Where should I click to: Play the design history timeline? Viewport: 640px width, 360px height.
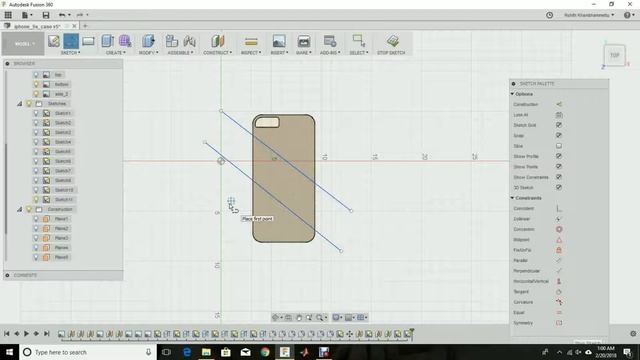pos(26,333)
